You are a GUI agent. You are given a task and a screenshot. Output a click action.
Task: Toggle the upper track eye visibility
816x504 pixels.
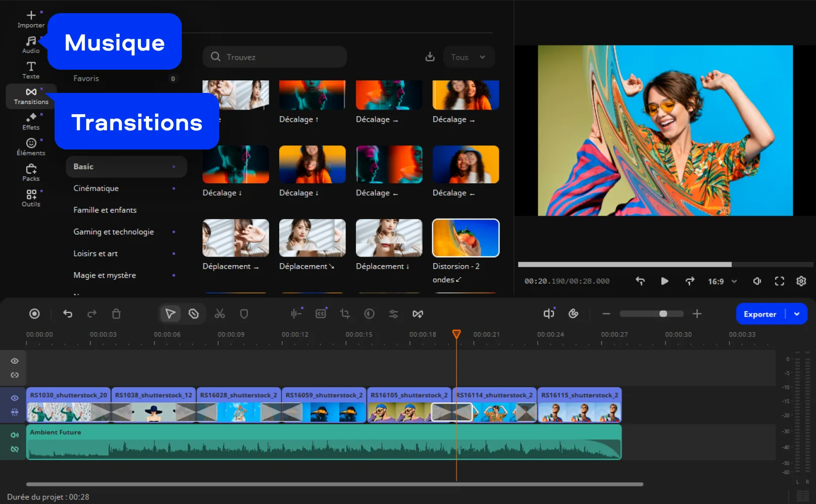click(x=15, y=361)
